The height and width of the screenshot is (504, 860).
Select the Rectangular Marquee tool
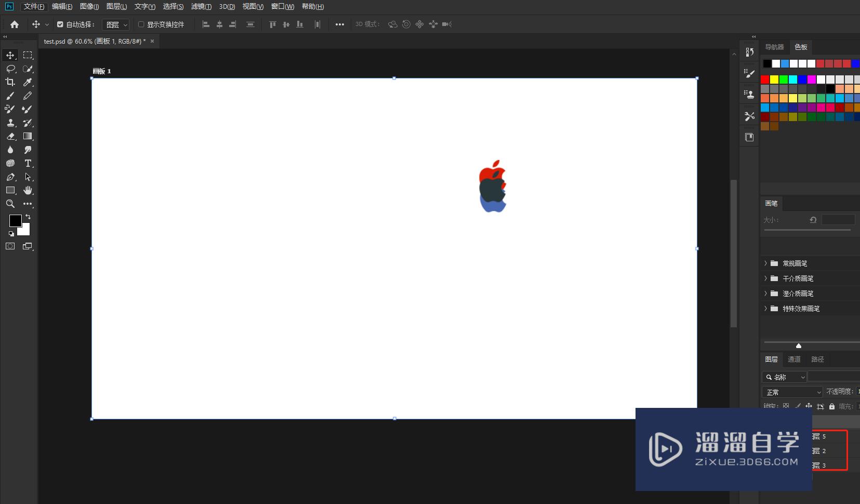point(28,55)
